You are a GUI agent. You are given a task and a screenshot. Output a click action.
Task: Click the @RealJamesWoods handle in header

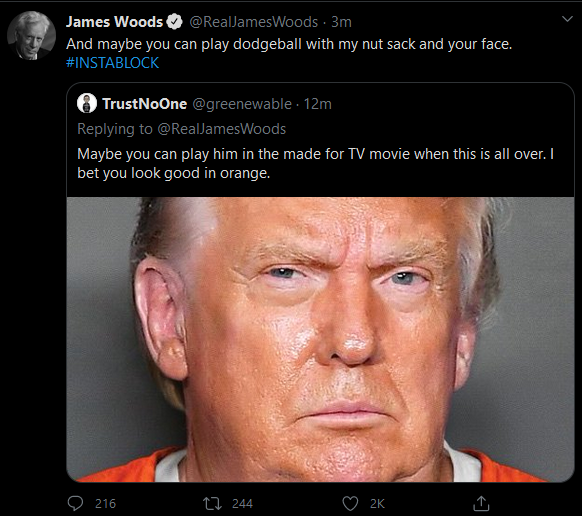tap(254, 22)
